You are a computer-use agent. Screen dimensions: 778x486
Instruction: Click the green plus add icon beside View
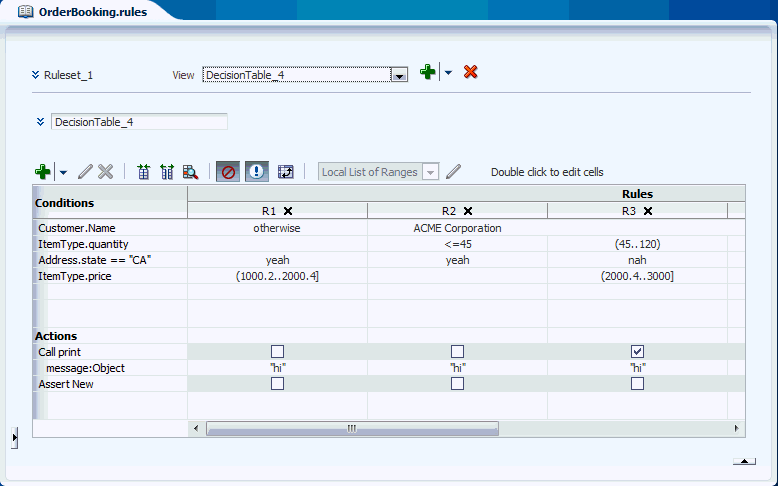[x=427, y=72]
